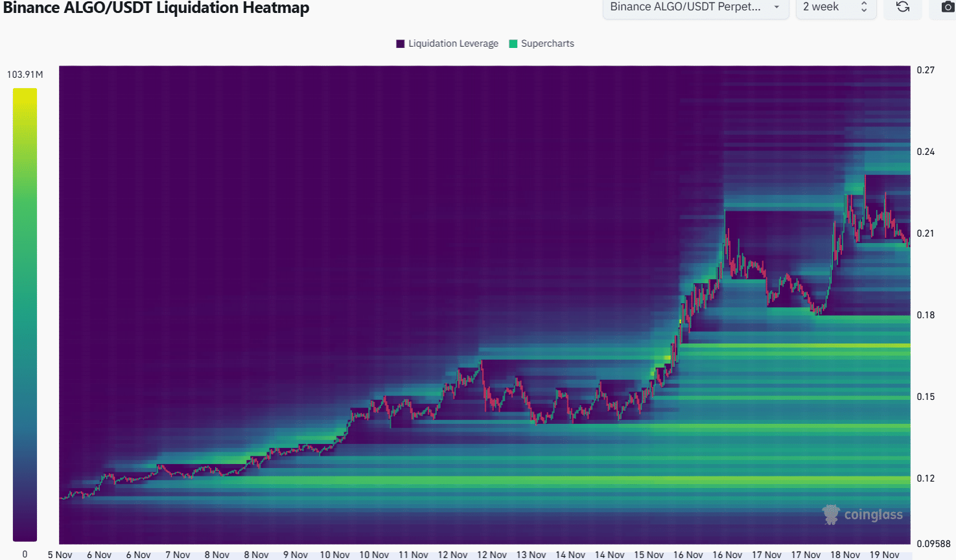Click the green Supercharts legend swatch

coord(513,43)
